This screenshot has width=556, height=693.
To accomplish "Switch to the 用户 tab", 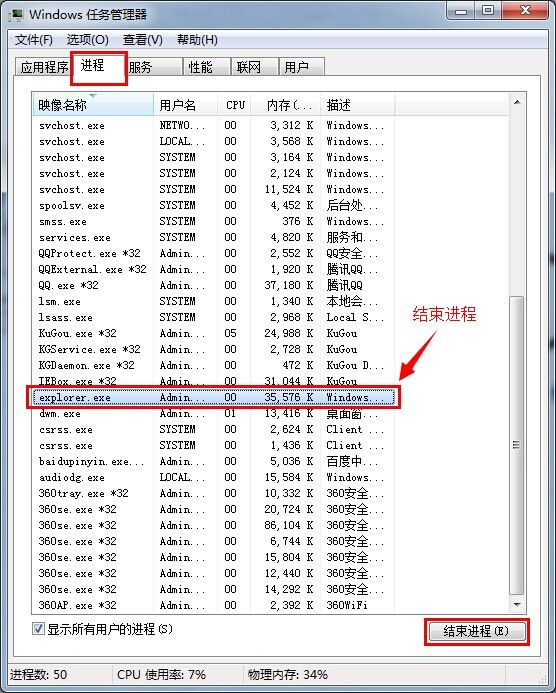I will coord(302,67).
